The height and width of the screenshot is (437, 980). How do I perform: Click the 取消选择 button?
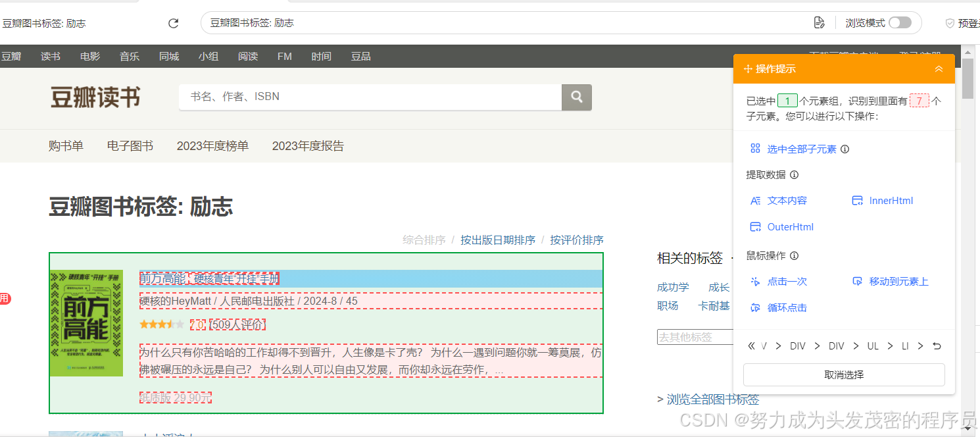pos(844,374)
